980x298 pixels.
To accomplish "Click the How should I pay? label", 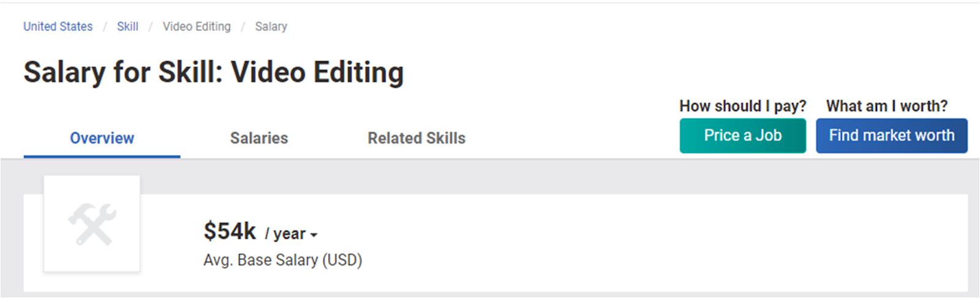I will (742, 106).
